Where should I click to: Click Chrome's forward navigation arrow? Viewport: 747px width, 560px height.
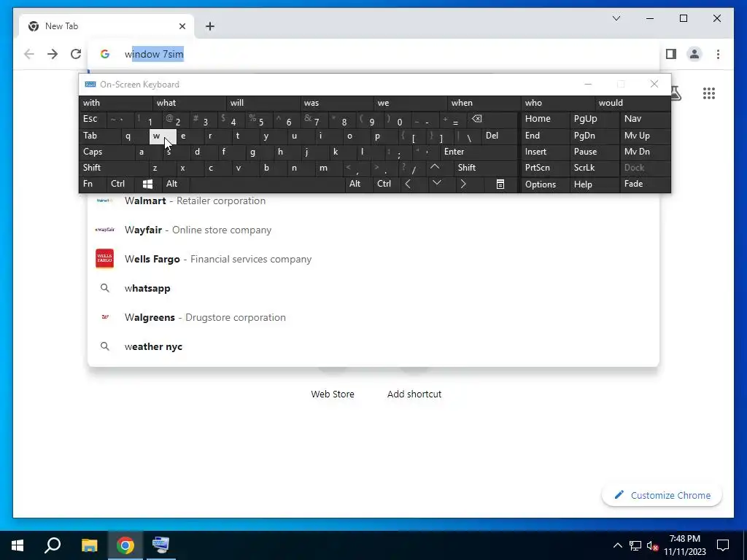point(53,54)
